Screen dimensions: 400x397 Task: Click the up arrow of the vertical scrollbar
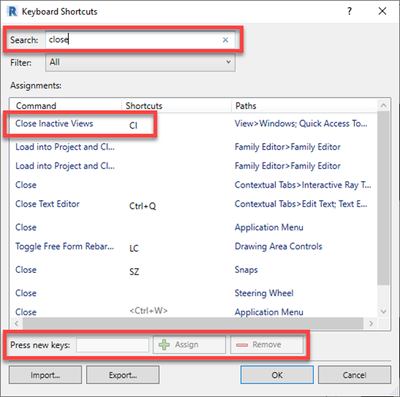click(383, 105)
